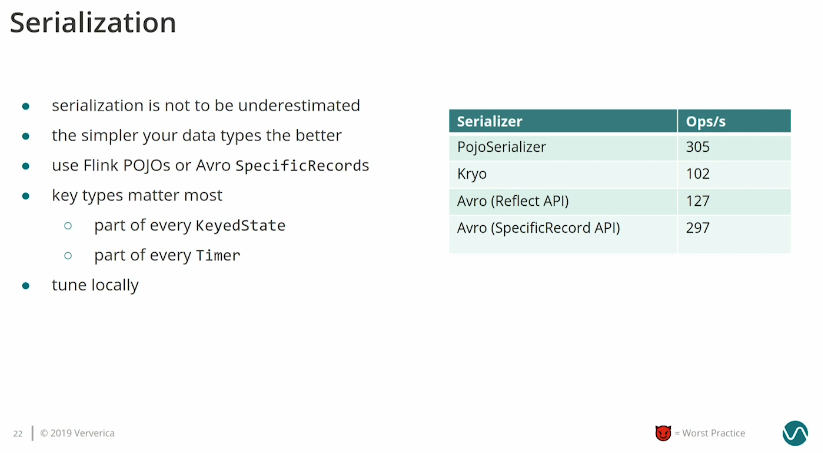Click the bullet before key types matter
The height and width of the screenshot is (453, 823).
click(26, 196)
